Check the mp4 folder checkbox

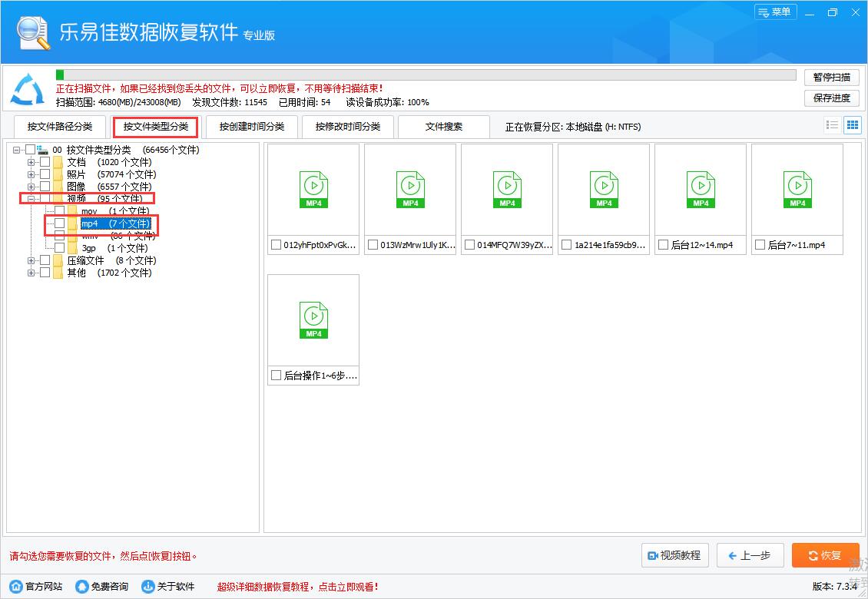pyautogui.click(x=59, y=223)
